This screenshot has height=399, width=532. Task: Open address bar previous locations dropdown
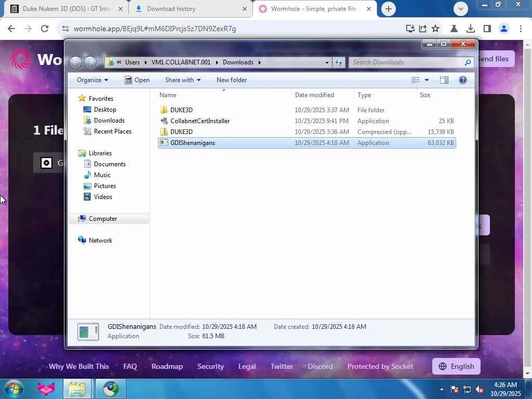[327, 62]
